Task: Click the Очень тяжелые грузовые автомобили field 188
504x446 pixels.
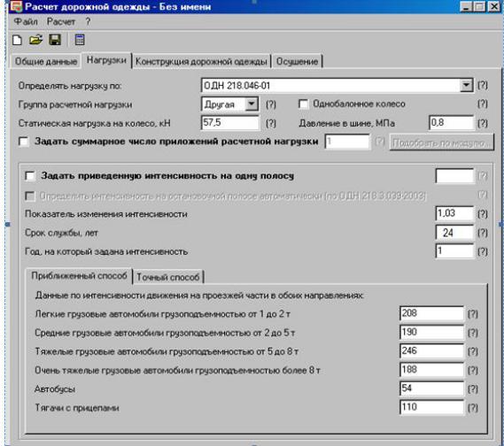Action: (x=431, y=370)
